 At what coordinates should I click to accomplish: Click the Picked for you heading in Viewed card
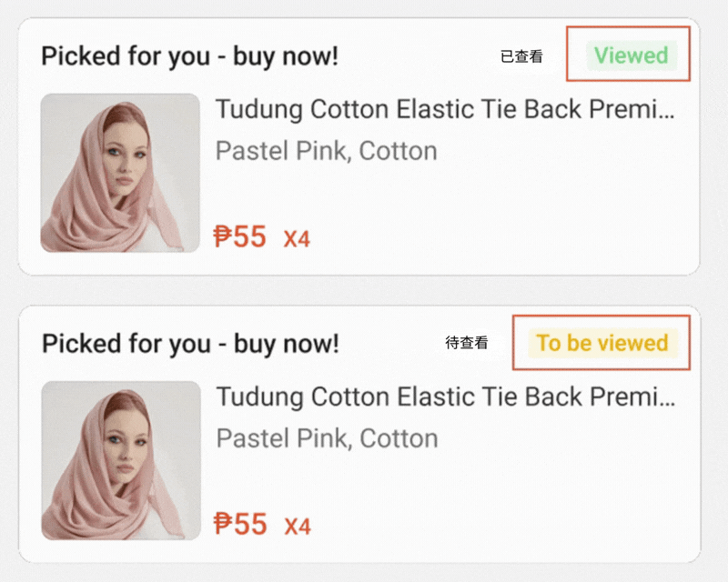pyautogui.click(x=189, y=56)
